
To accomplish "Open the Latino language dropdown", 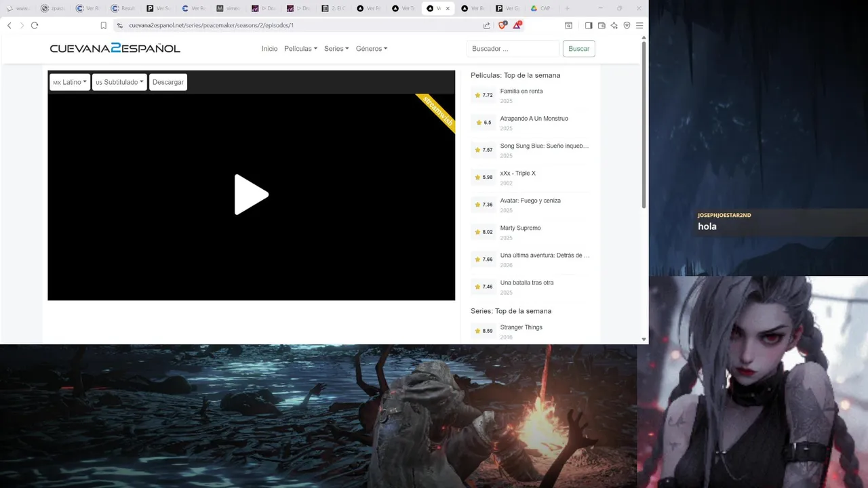I will pyautogui.click(x=70, y=82).
